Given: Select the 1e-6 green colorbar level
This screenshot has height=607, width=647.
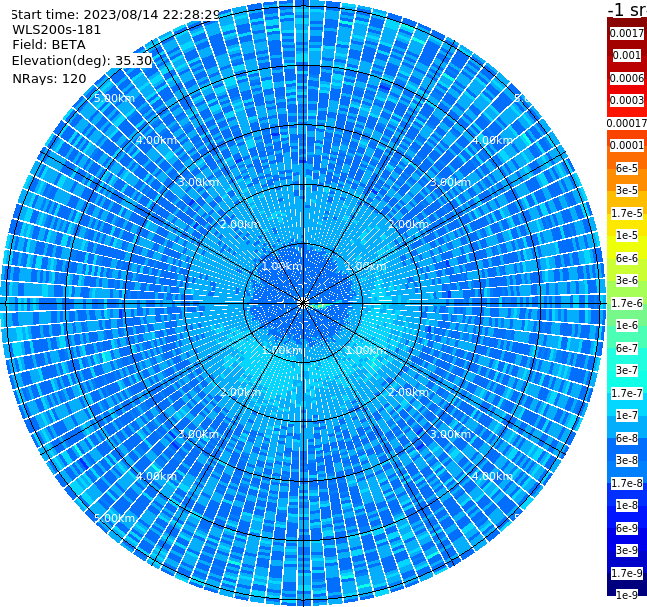Looking at the screenshot, I should [627, 325].
